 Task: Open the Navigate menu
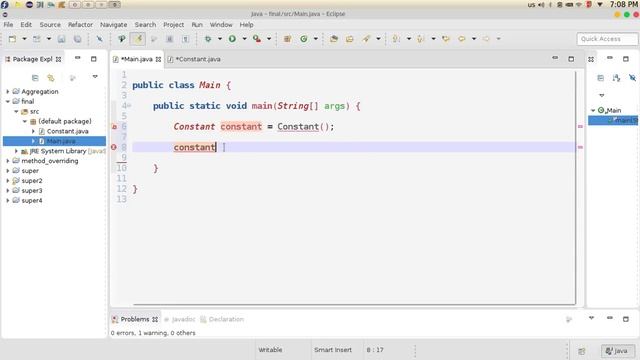pyautogui.click(x=113, y=24)
